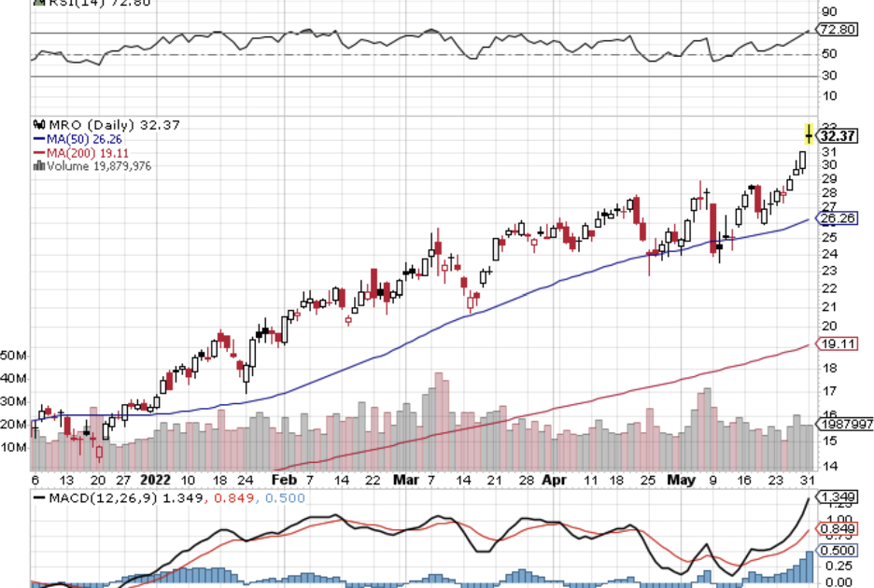Select the latest yellow-highlighted candlestick
The height and width of the screenshot is (588, 874).
[809, 134]
